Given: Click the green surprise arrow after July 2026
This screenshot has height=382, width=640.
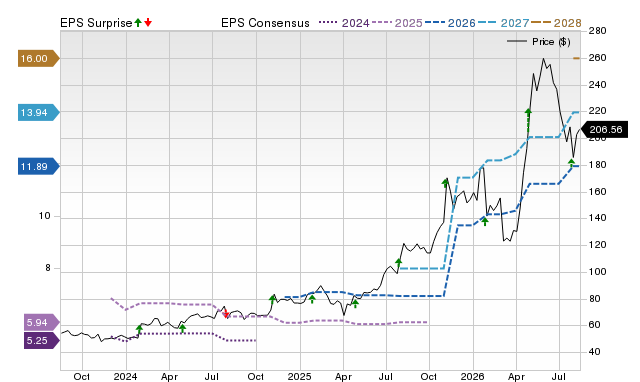Looking at the screenshot, I should pyautogui.click(x=571, y=163).
